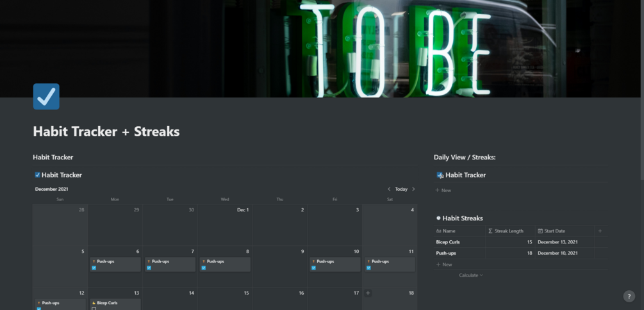The image size is (644, 310).
Task: Open the Calculate dropdown under Habit Streaks
Action: coord(471,275)
